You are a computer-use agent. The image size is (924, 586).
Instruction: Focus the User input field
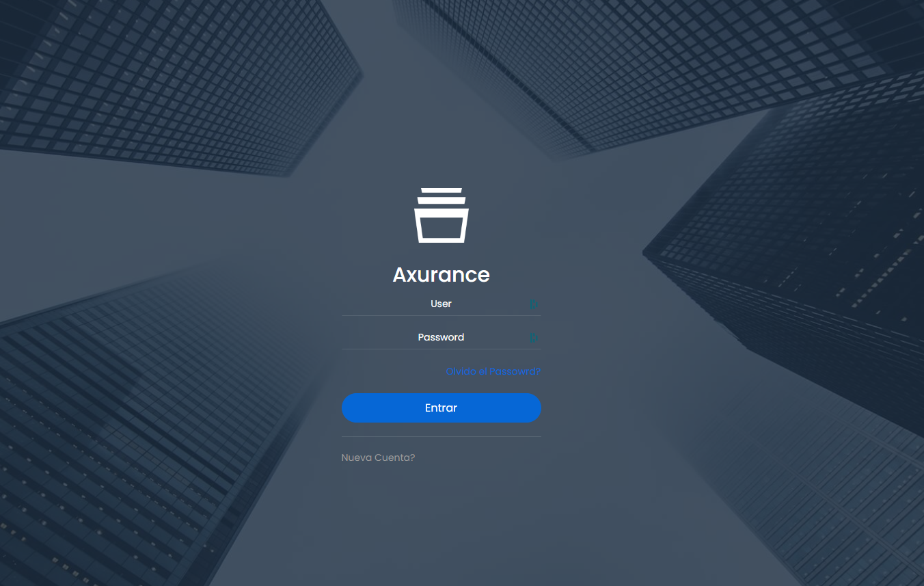tap(441, 304)
